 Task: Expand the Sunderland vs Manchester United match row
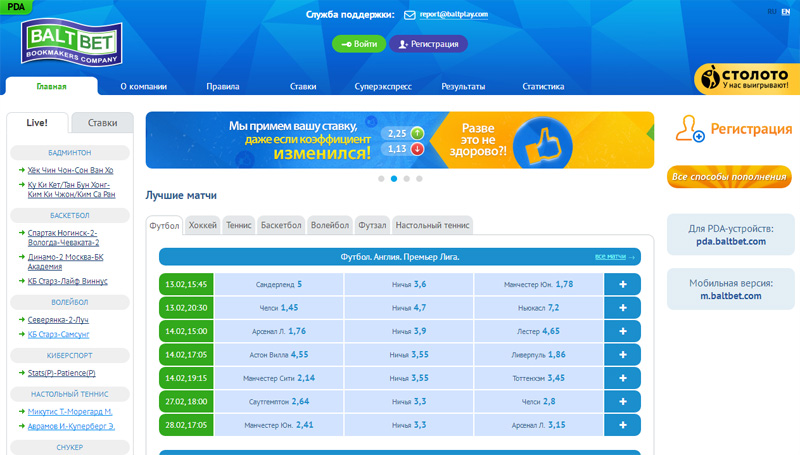(622, 284)
